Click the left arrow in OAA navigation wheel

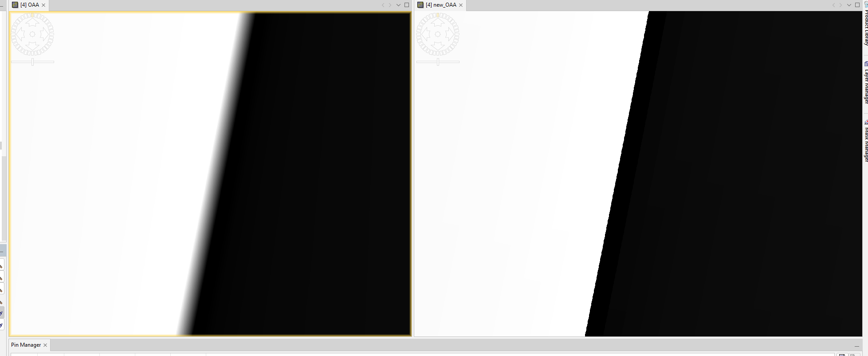pos(21,34)
